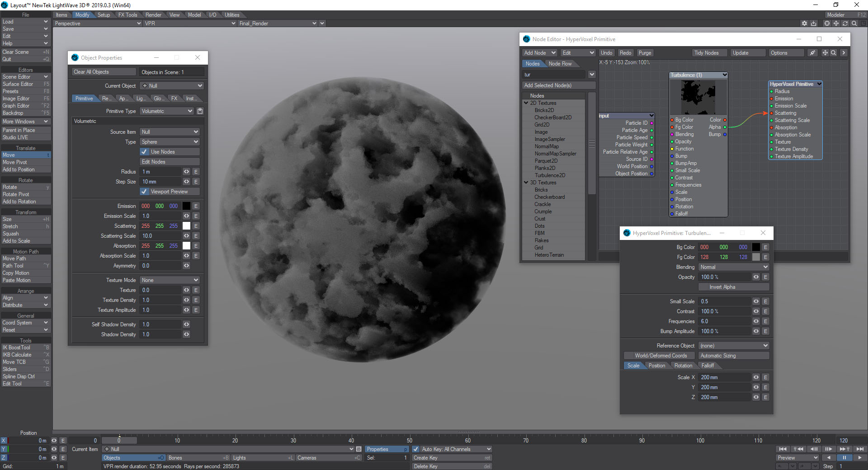Click the viewport Rotate orbit icon

coord(845,23)
